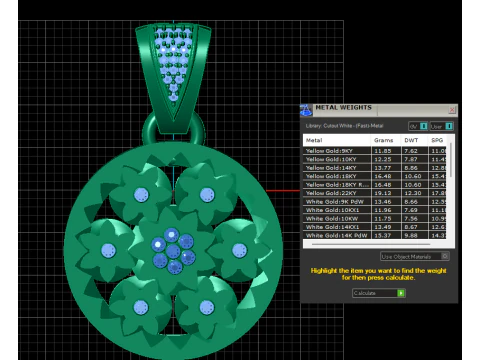Select the White Gold:14K PdW row
Screen dimensions: 480x360
pyautogui.click(x=375, y=235)
